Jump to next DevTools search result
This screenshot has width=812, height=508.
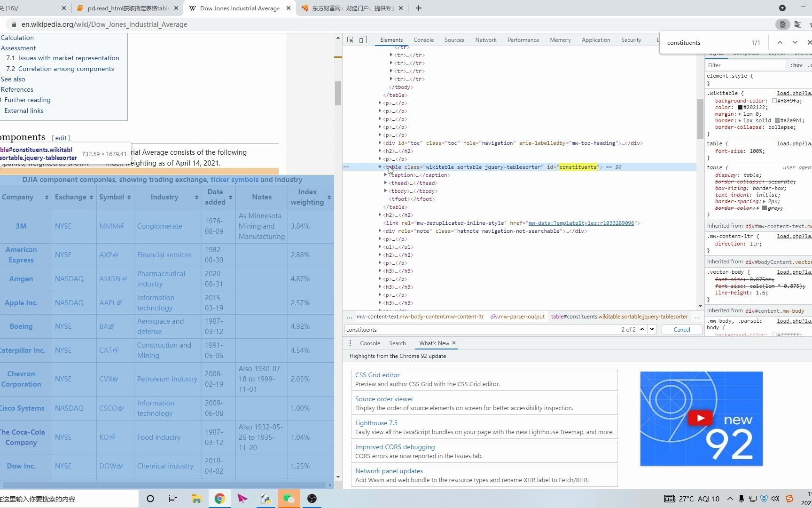pyautogui.click(x=652, y=329)
